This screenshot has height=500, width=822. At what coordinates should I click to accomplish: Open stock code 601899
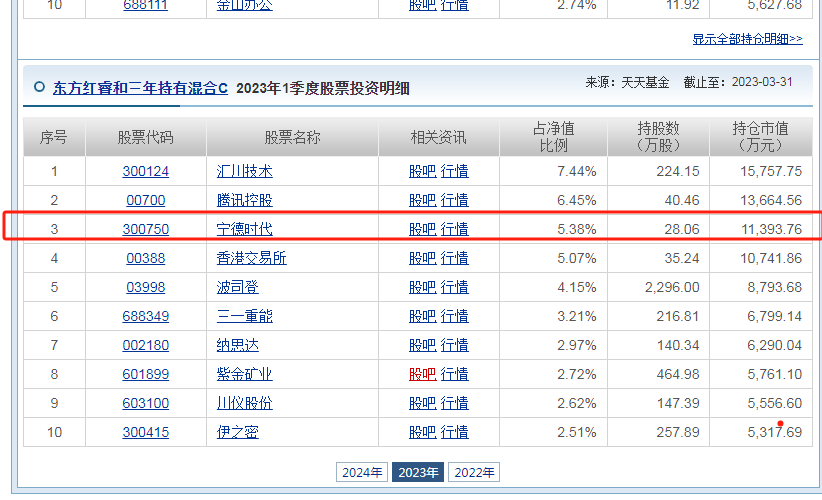(x=146, y=374)
